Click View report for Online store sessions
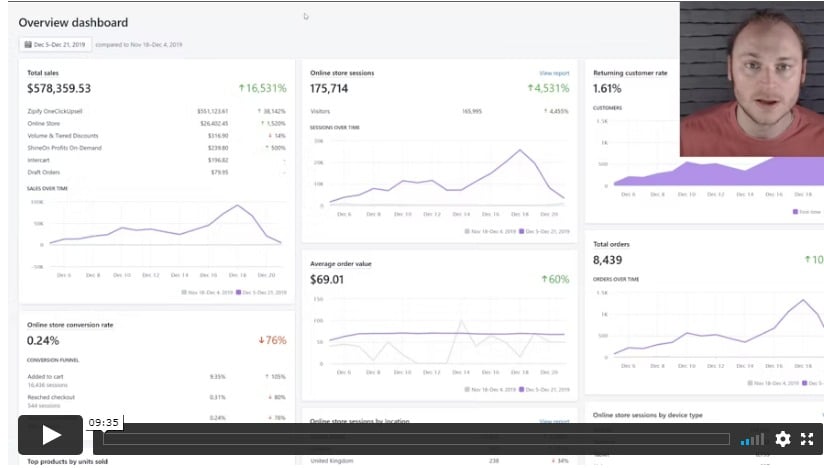 (553, 73)
